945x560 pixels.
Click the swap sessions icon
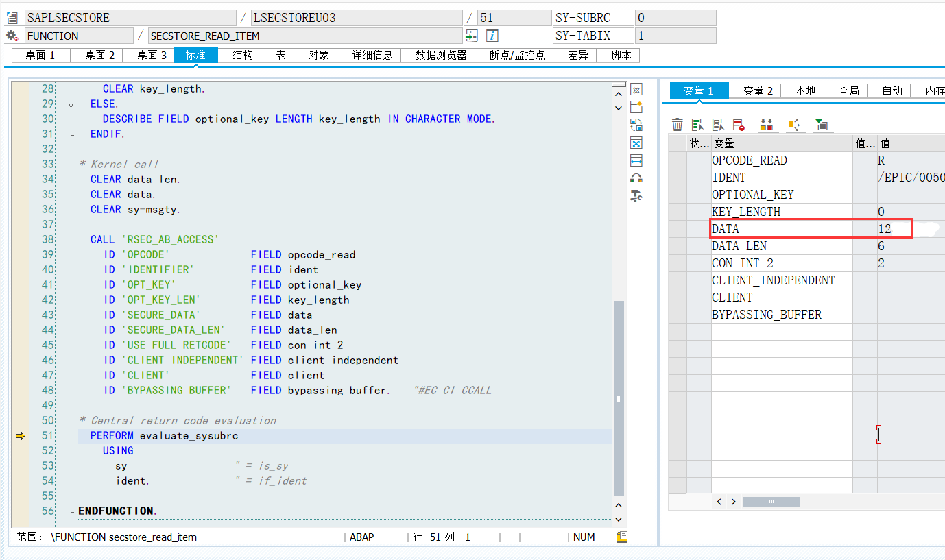coord(637,125)
